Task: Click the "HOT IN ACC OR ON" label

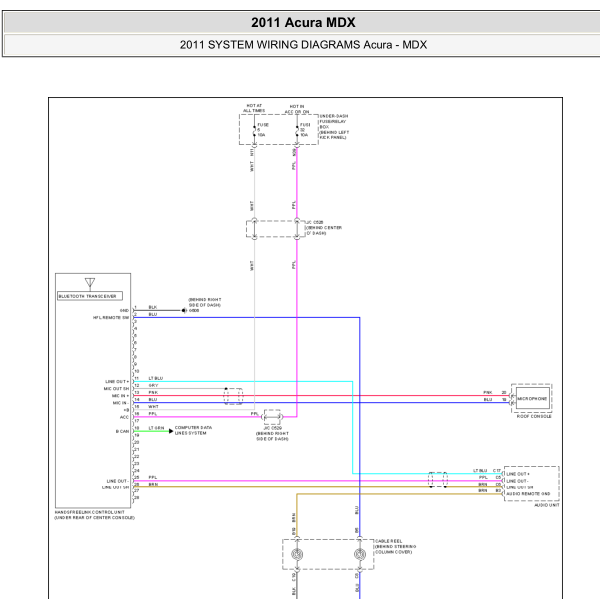Action: pyautogui.click(x=297, y=109)
